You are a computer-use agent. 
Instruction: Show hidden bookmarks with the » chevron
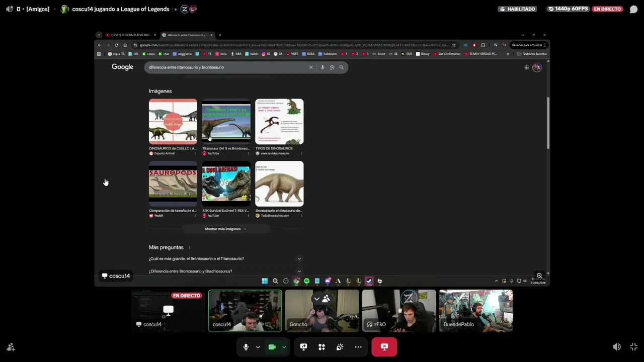point(508,54)
